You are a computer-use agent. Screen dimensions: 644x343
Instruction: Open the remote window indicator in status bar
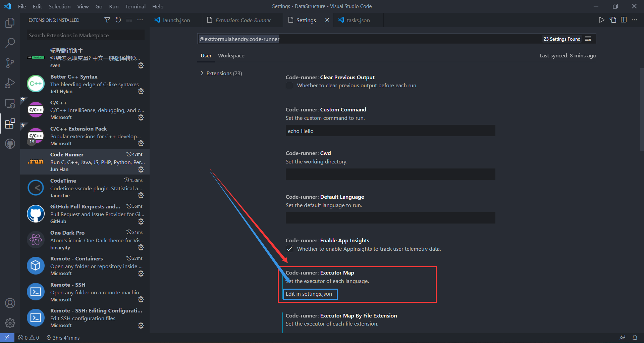[7, 338]
